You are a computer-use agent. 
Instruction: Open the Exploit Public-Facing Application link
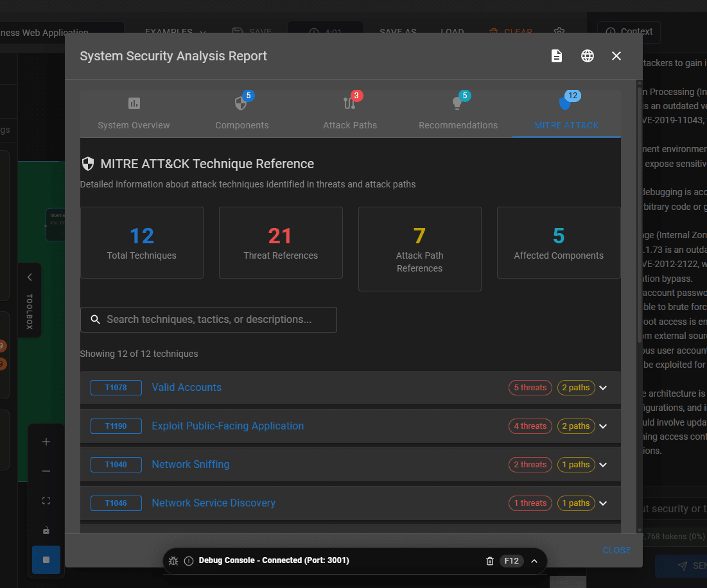click(228, 426)
